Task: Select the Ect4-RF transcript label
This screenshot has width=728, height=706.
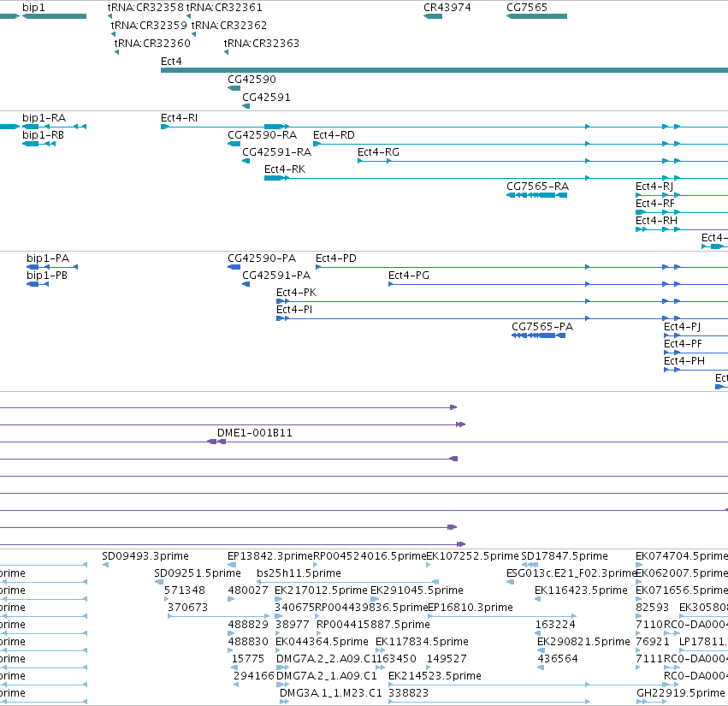Action: tap(655, 204)
